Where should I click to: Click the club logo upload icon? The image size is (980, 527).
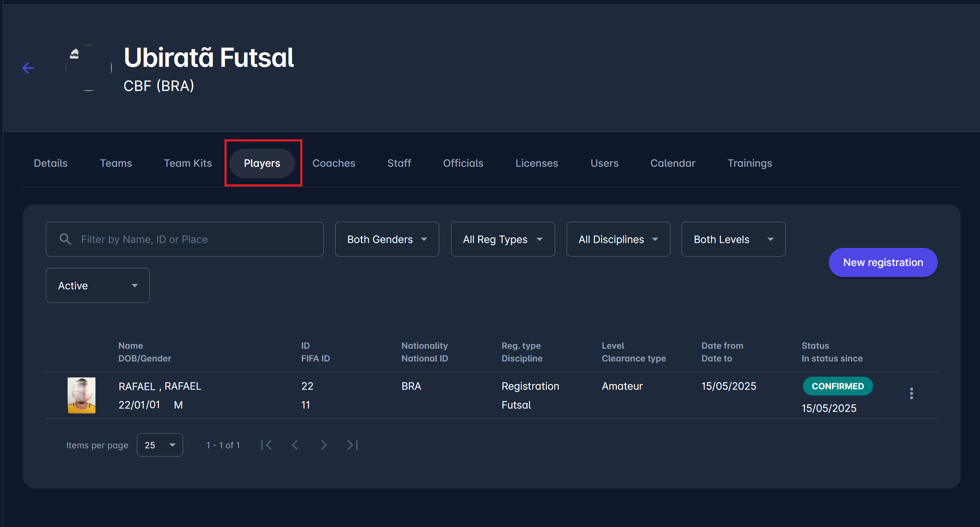click(75, 54)
